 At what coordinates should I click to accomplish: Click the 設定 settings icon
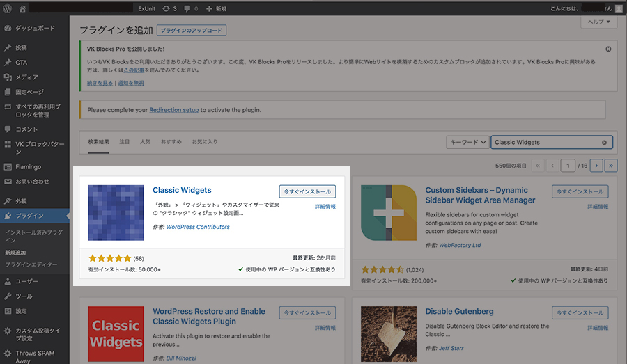tap(8, 311)
